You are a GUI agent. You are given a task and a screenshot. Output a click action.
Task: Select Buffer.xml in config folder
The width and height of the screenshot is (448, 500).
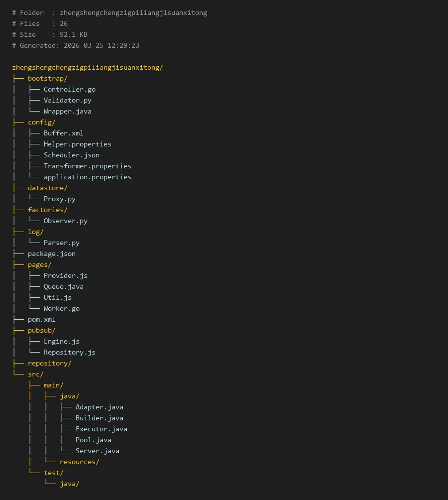pos(63,133)
